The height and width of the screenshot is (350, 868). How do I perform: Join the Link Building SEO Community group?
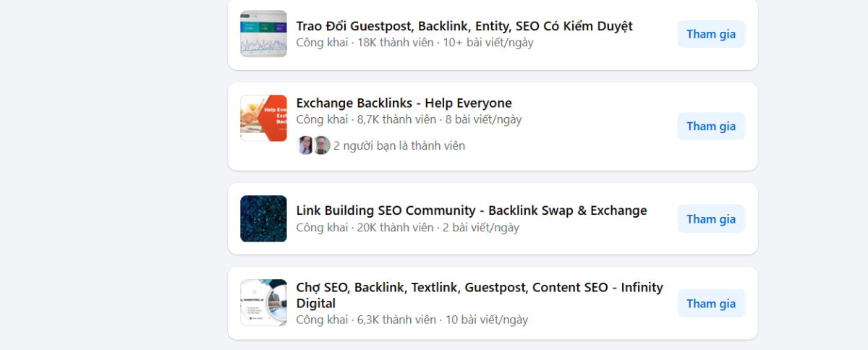click(x=710, y=219)
